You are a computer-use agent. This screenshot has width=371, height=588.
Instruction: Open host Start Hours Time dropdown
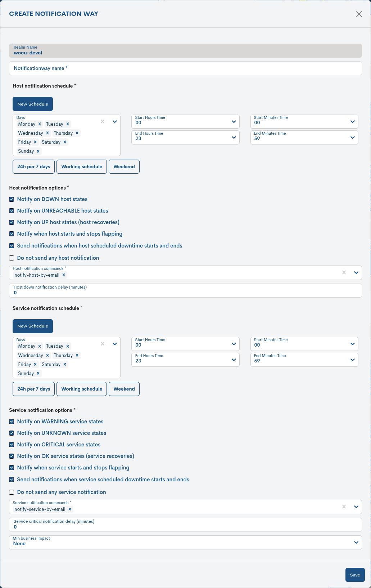pos(185,121)
